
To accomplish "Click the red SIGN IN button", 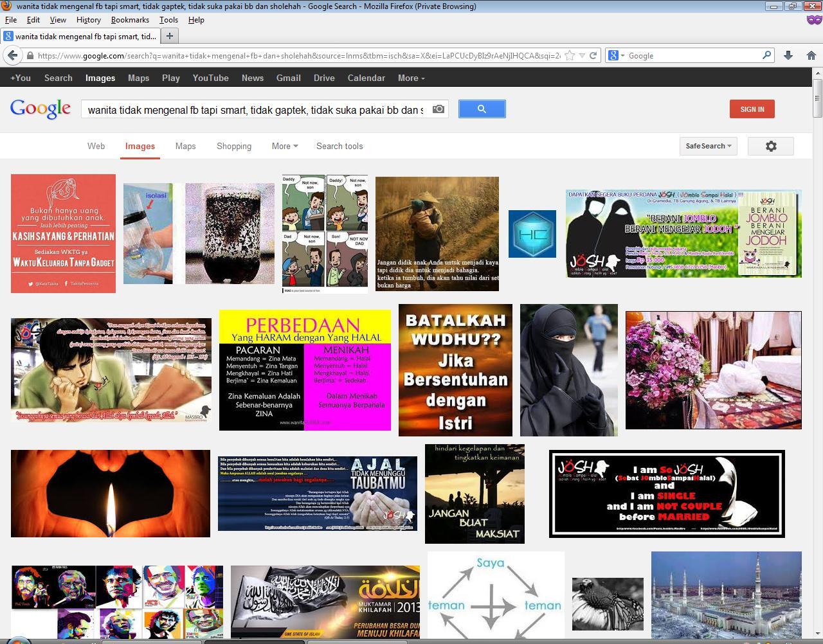I will coord(752,109).
